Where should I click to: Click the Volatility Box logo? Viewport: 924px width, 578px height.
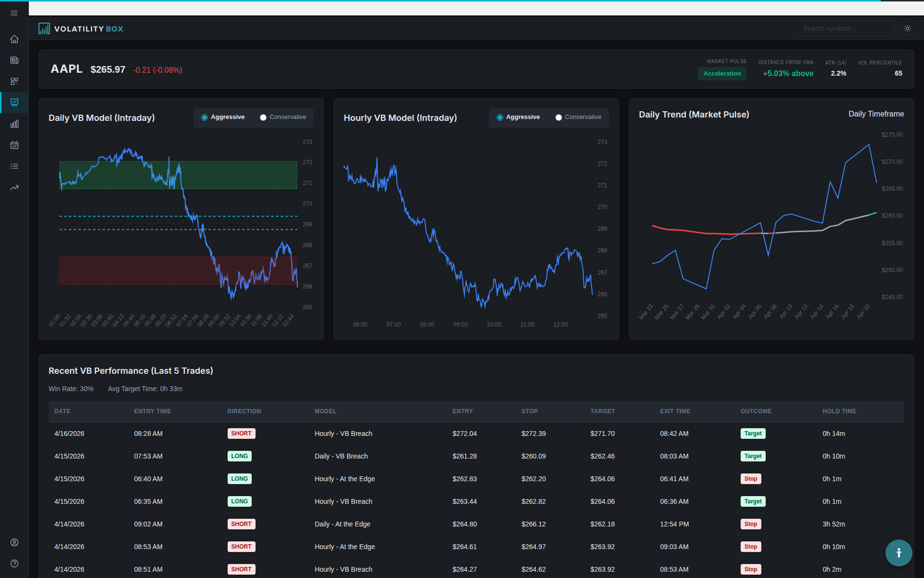click(x=81, y=29)
